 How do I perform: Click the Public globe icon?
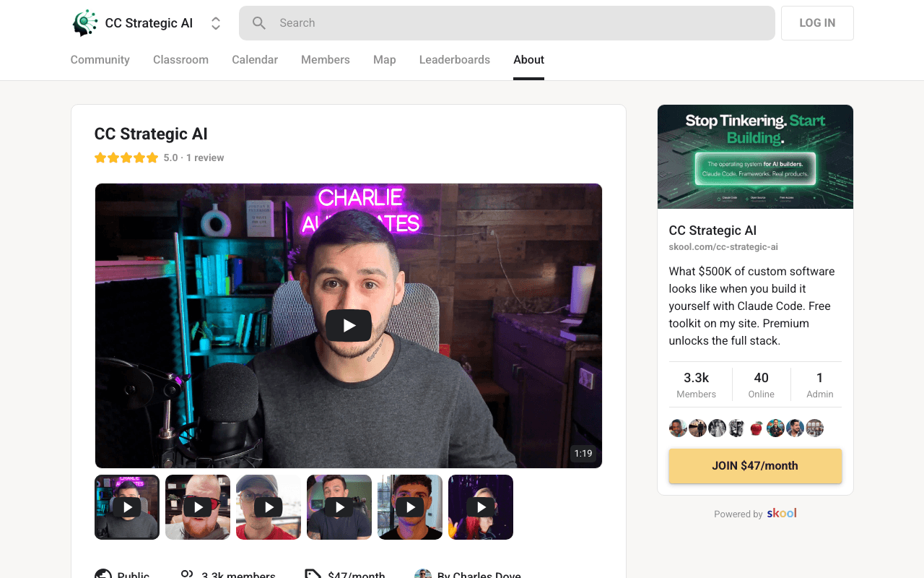[x=103, y=575]
